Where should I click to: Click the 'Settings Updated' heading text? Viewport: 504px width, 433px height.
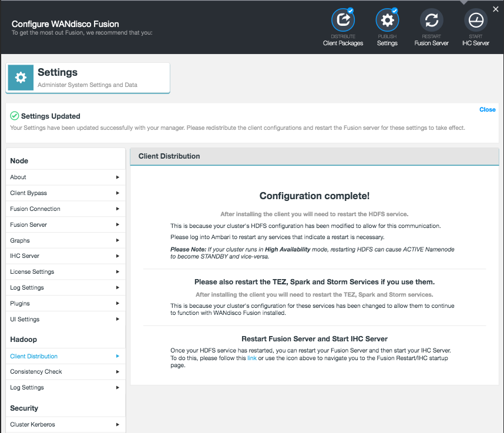tap(51, 116)
